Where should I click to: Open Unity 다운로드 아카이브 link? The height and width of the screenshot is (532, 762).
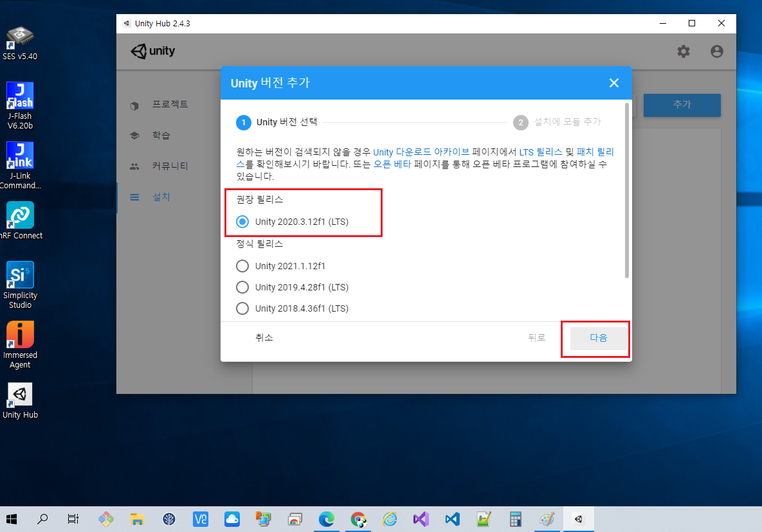click(x=421, y=152)
